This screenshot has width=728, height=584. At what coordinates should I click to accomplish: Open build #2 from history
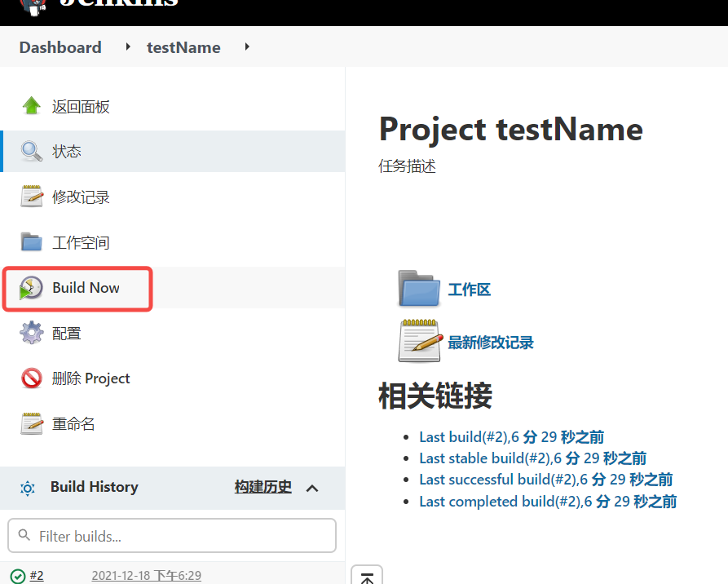tap(37, 576)
